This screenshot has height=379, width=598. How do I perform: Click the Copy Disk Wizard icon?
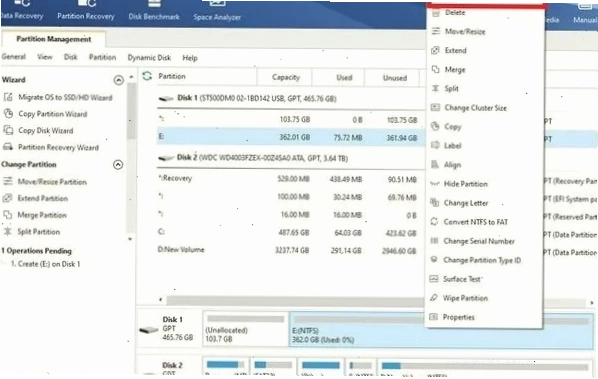(x=8, y=130)
